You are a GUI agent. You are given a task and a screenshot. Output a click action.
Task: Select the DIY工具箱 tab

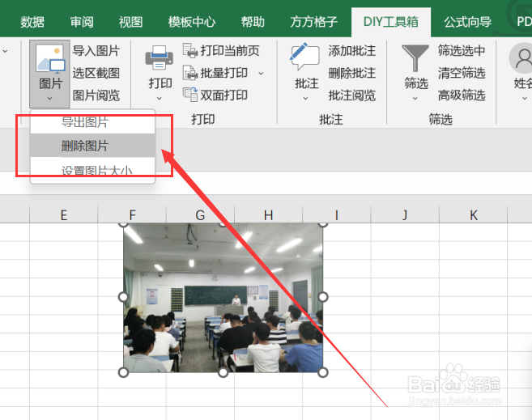click(x=391, y=22)
